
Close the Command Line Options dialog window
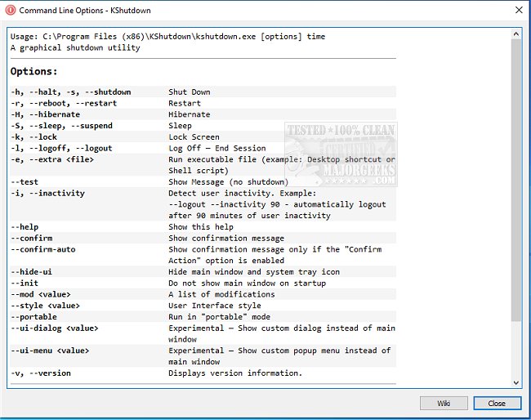point(519,10)
